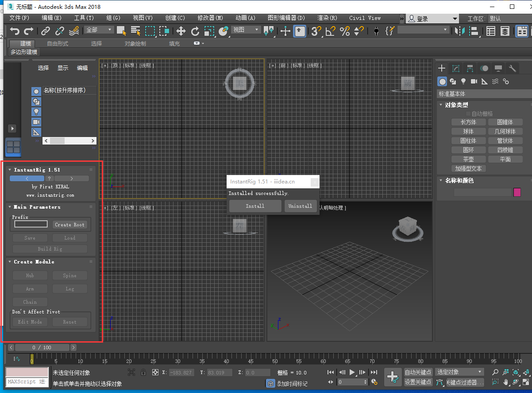Open the Hierarchy command panel tab
Viewport: 532px width, 393px height.
pyautogui.click(x=470, y=68)
